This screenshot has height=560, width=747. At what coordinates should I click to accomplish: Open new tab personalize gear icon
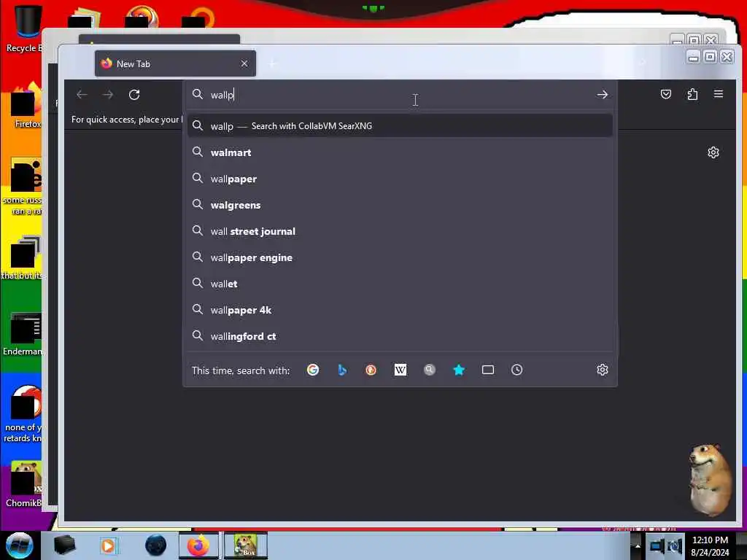(713, 152)
